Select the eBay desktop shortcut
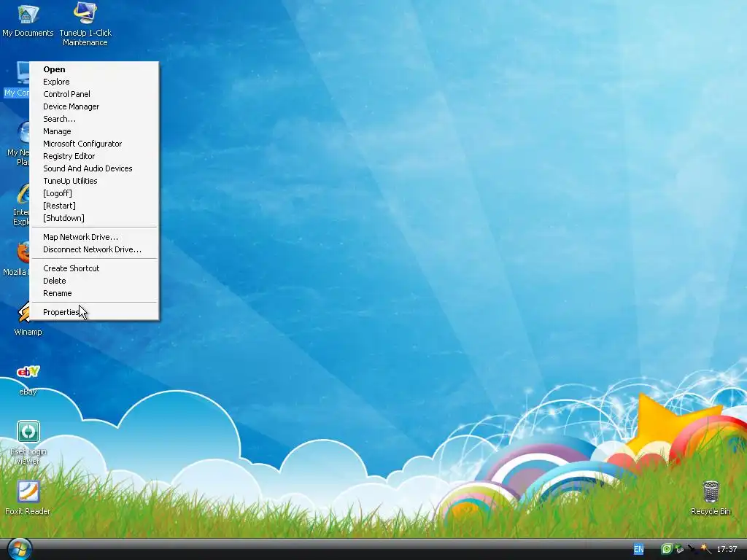Screen dimensions: 747x560 click(28, 379)
